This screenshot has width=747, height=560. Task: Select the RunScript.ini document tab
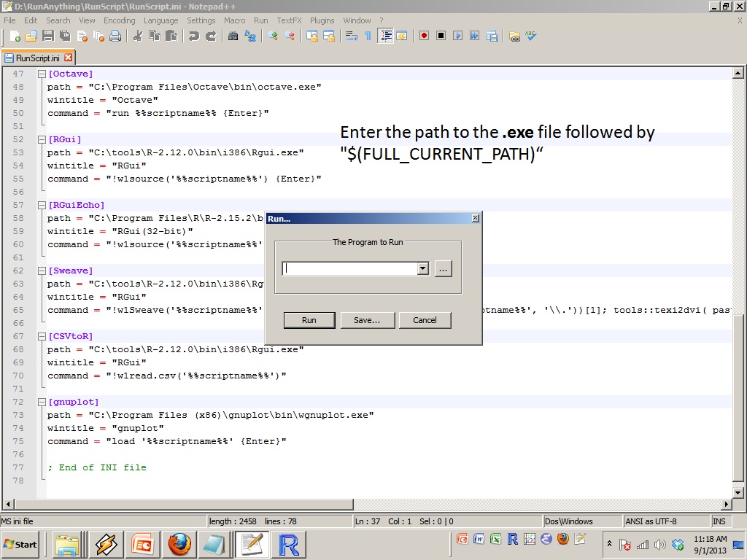38,58
